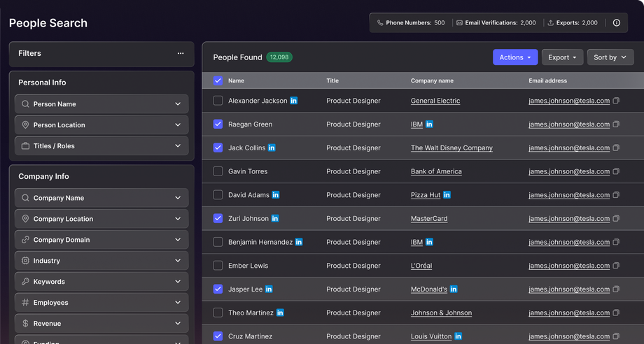
Task: Expand the Company Name filter
Action: click(x=101, y=198)
